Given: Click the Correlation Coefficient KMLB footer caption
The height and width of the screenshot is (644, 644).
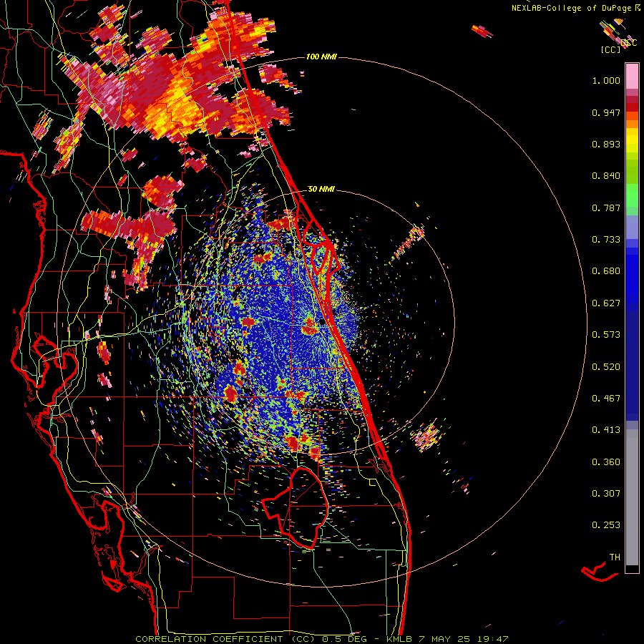Looking at the screenshot, I should pos(322,639).
